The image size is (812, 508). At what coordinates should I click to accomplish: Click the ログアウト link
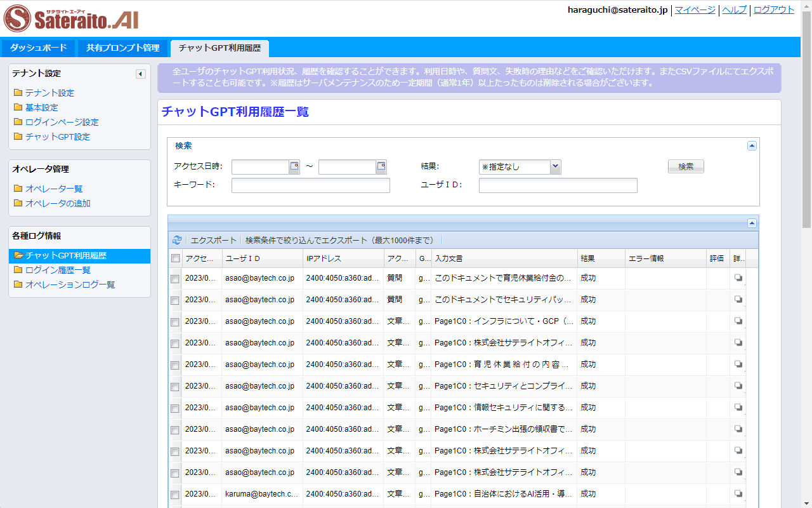(774, 10)
